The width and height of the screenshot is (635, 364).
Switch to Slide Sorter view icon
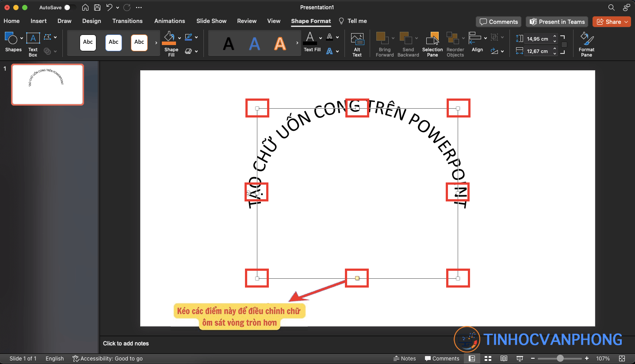(x=488, y=358)
